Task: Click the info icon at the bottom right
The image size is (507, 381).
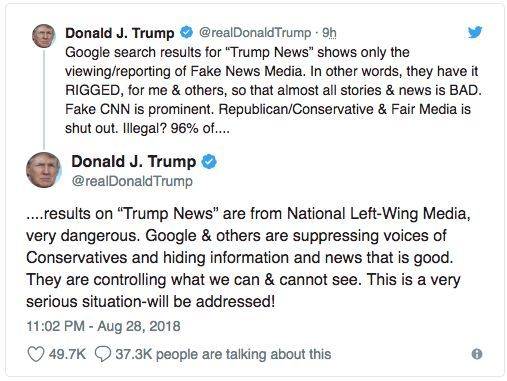Action: [477, 354]
